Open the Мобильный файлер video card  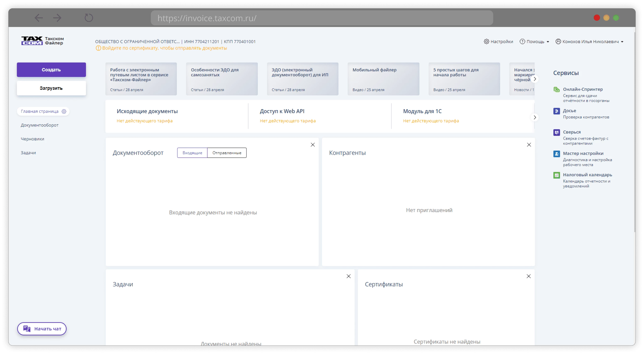click(383, 79)
